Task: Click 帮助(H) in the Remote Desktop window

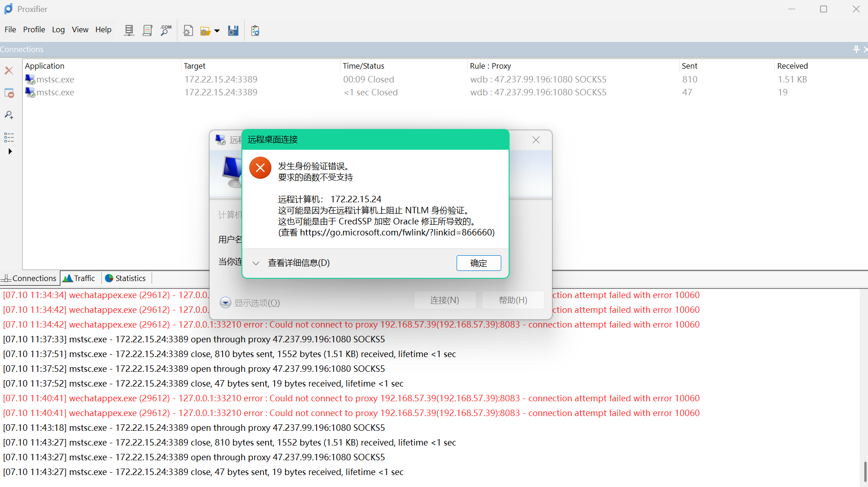Action: click(513, 300)
